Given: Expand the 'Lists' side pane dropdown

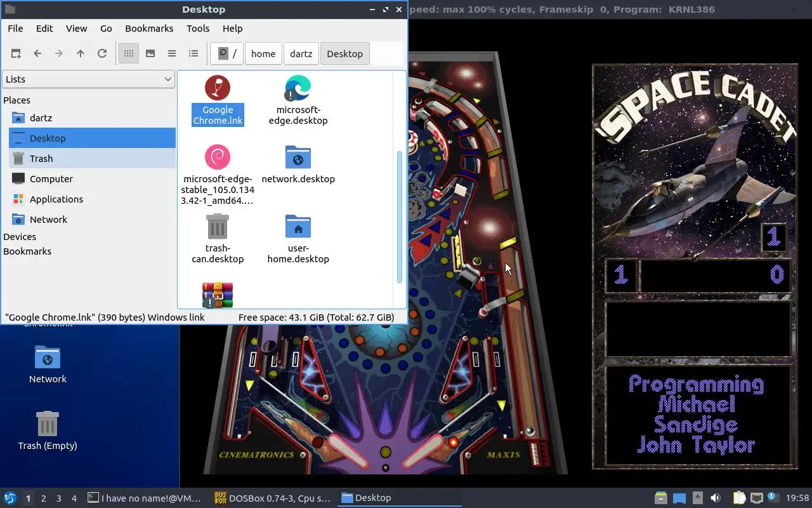Looking at the screenshot, I should tap(88, 79).
